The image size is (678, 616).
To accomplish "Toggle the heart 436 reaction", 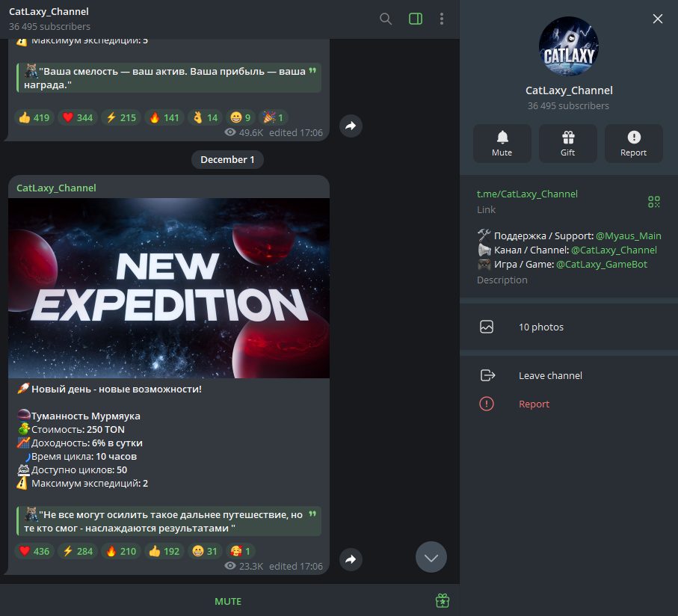I will pyautogui.click(x=34, y=551).
